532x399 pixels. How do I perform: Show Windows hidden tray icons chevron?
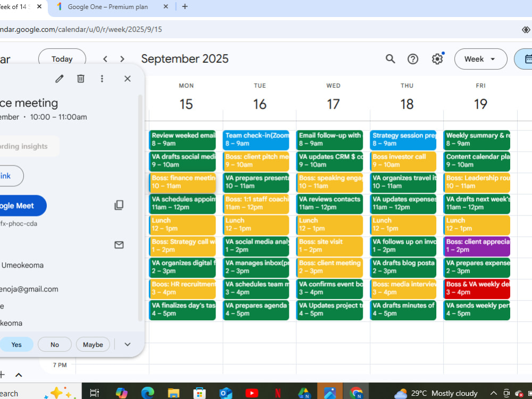pyautogui.click(x=494, y=393)
